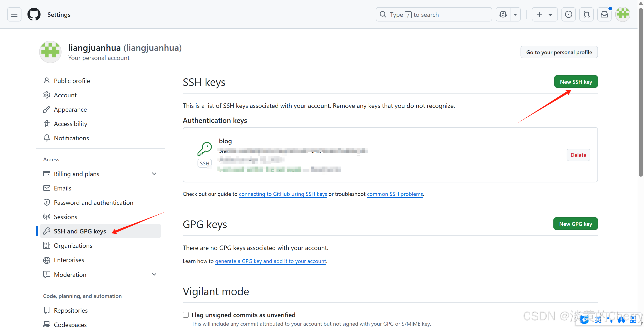Open the notifications inbox icon
Image resolution: width=644 pixels, height=327 pixels.
(x=604, y=14)
